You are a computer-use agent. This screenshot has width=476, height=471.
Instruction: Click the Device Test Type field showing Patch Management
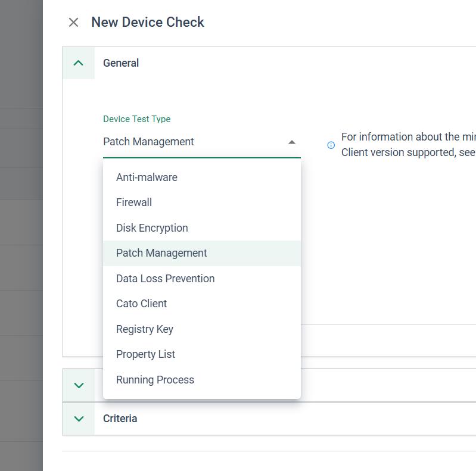[191, 142]
